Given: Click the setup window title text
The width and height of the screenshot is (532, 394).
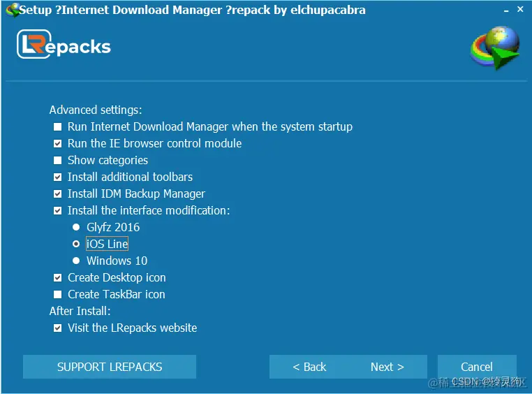Looking at the screenshot, I should tap(193, 10).
